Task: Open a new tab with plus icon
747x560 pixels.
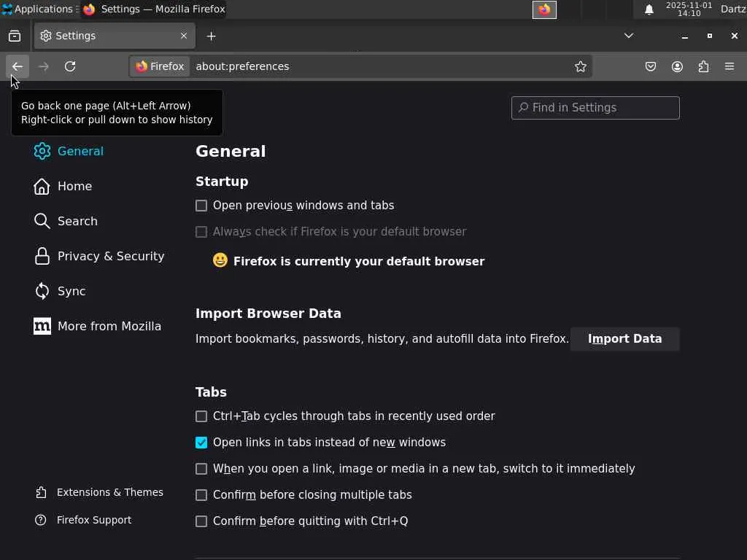Action: click(x=211, y=36)
